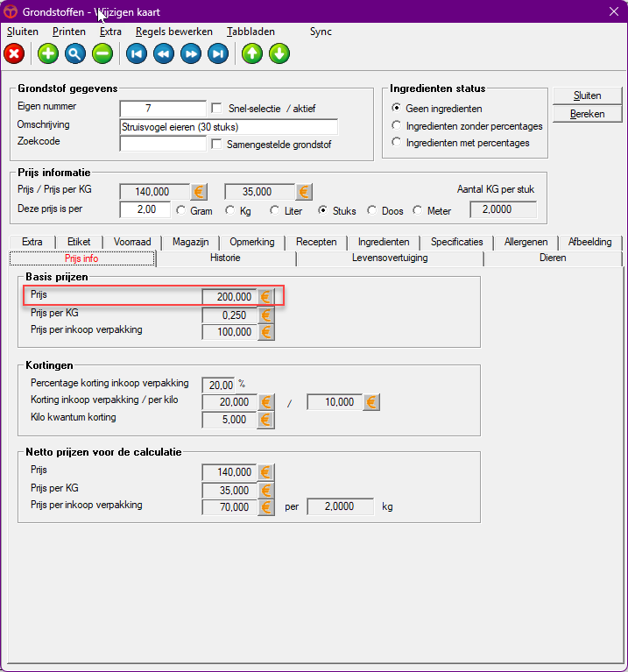
Task: Switch to the Etiket tab
Action: (x=79, y=242)
